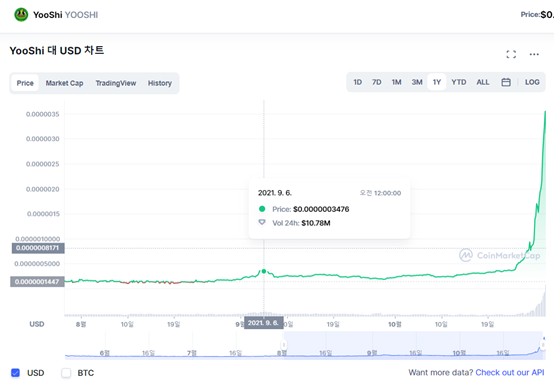Enable the BTC currency checkbox
This screenshot has width=554, height=383.
pos(66,373)
